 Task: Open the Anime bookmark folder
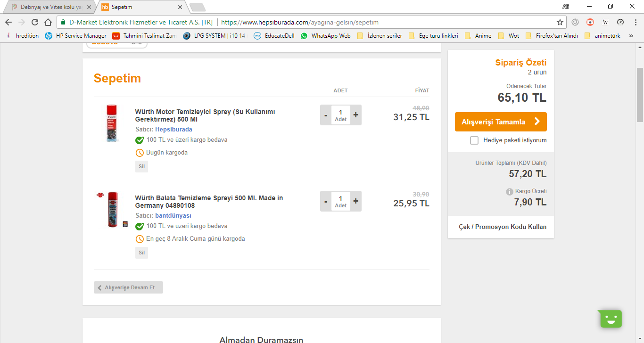pyautogui.click(x=478, y=36)
